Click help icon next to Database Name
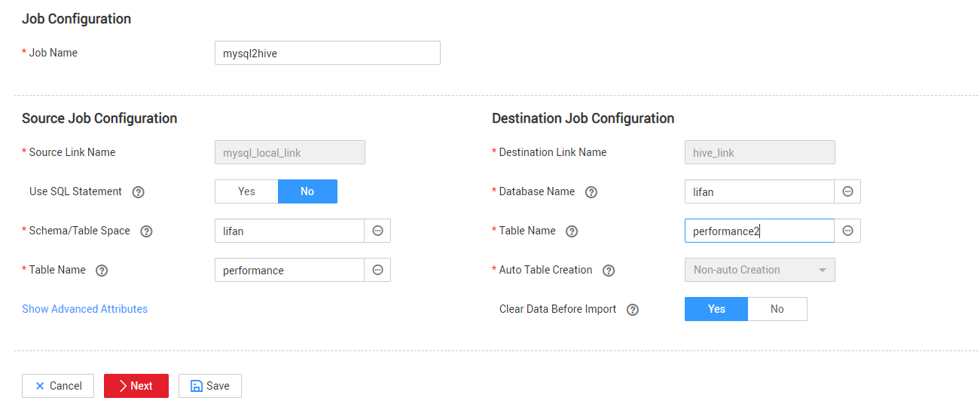The width and height of the screenshot is (980, 407). [591, 192]
